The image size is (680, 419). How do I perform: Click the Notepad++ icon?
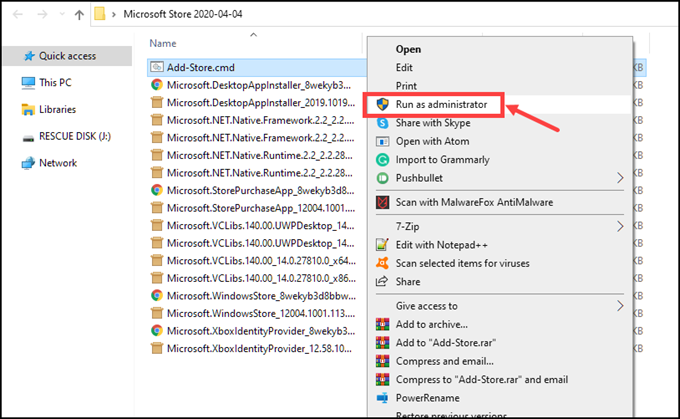(382, 245)
